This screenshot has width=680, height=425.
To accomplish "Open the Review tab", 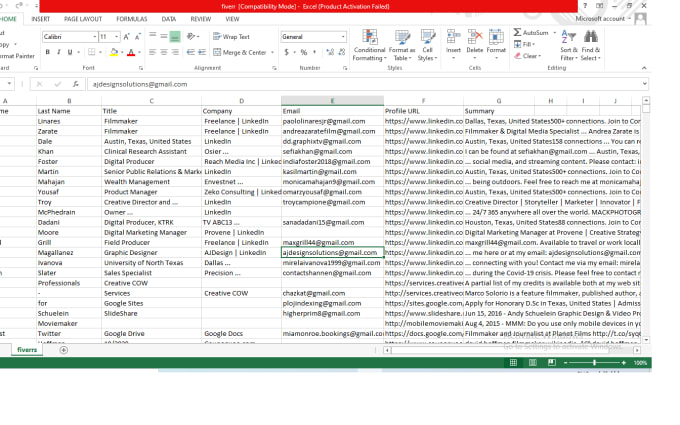I will point(201,19).
